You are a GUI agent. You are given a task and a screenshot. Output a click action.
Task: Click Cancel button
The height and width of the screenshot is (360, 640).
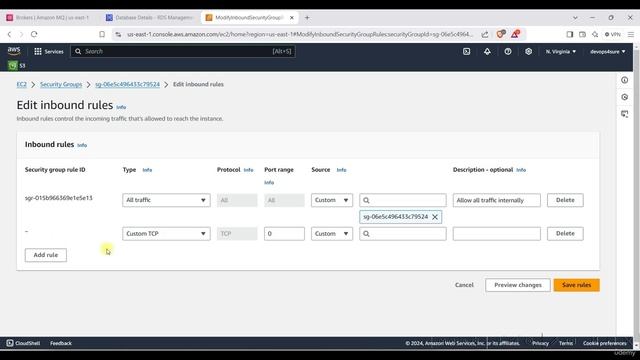coord(464,285)
